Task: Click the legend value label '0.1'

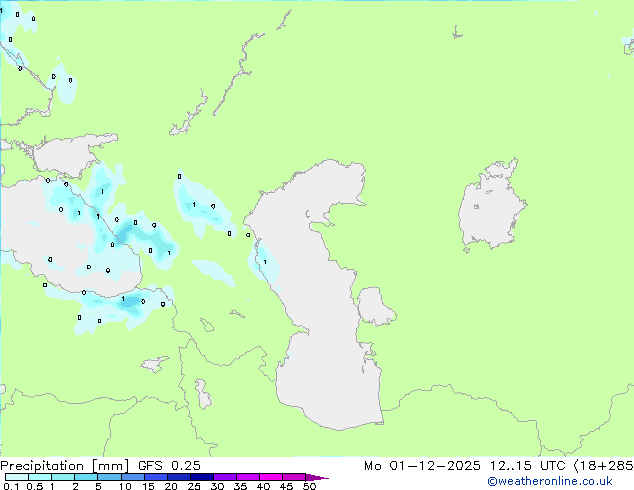Action: pyautogui.click(x=11, y=486)
